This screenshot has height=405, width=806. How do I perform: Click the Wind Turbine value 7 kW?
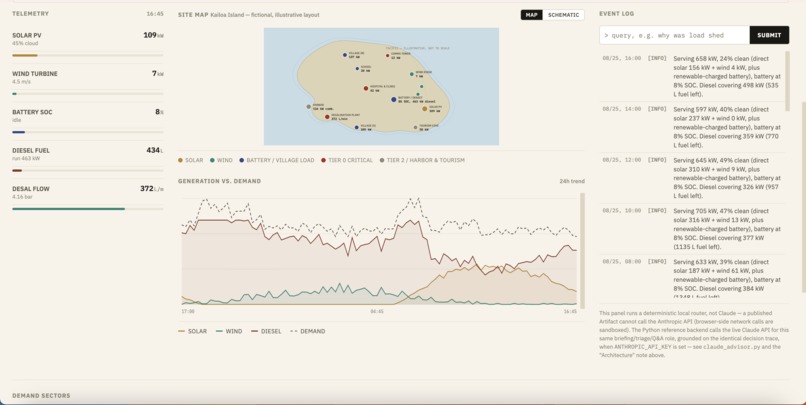tap(158, 73)
